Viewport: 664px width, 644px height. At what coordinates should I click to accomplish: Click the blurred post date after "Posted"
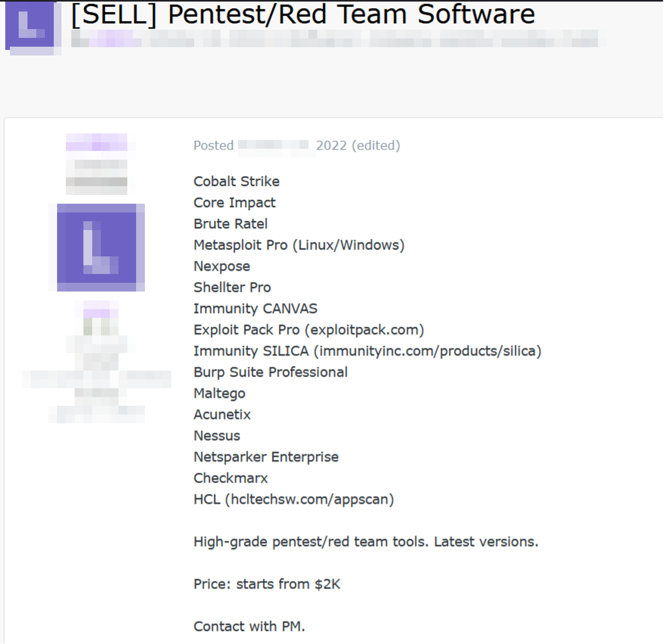[273, 145]
